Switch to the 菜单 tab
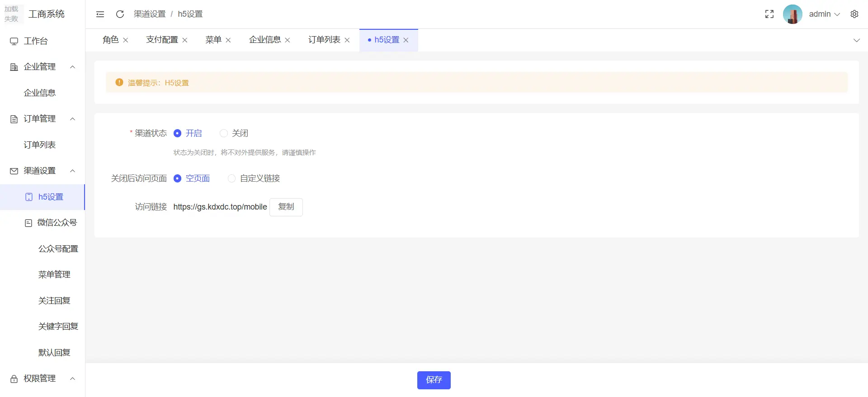Viewport: 868px width, 397px height. point(213,40)
